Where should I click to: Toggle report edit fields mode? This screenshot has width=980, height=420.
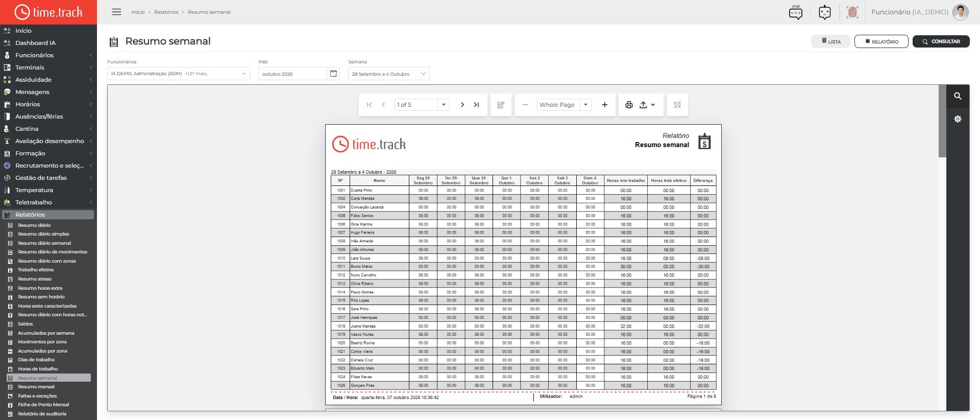coord(501,105)
